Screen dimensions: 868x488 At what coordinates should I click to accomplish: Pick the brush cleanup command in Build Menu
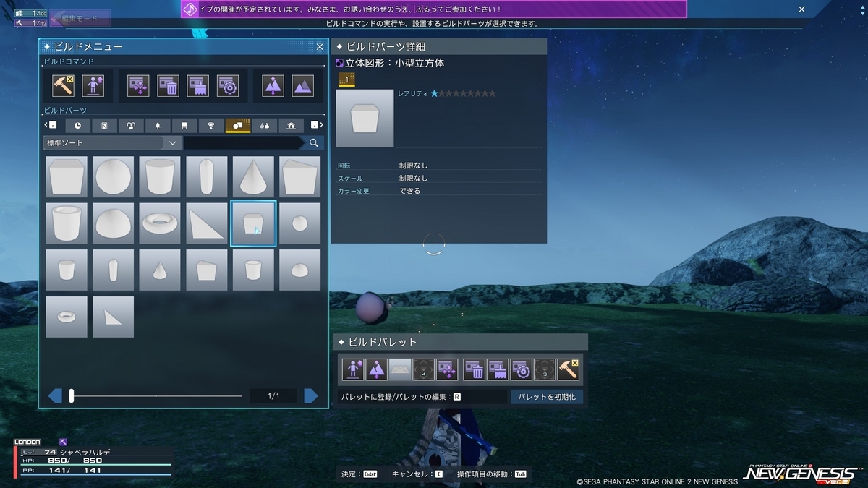[198, 85]
